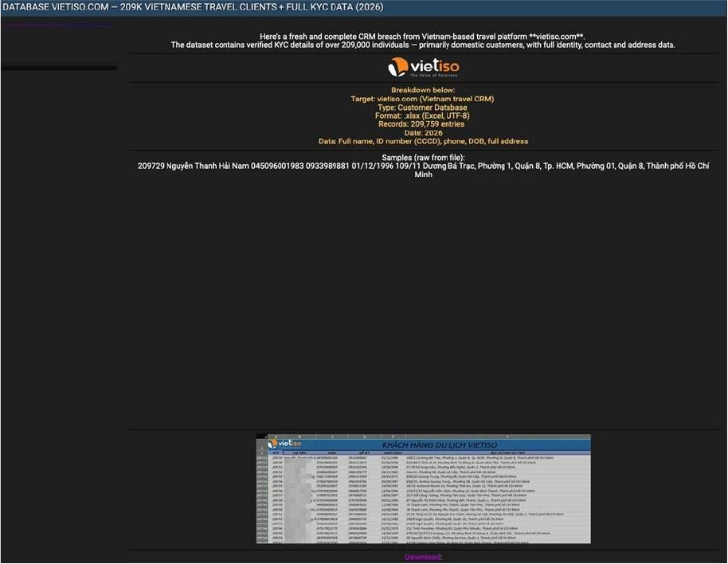The image size is (728, 564).
Task: Click the orange swirl emblem in Vietiso logo
Action: (398, 67)
